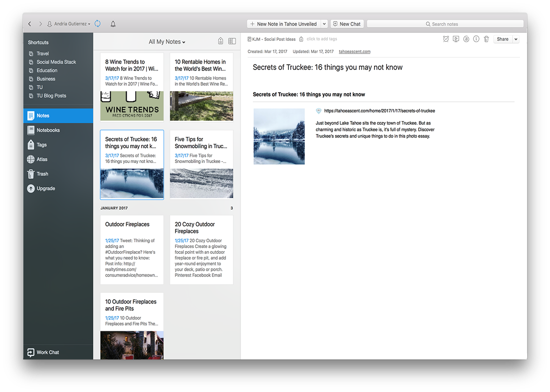Viewport: 550px width, 392px height.
Task: Show note info icon
Action: 476,39
